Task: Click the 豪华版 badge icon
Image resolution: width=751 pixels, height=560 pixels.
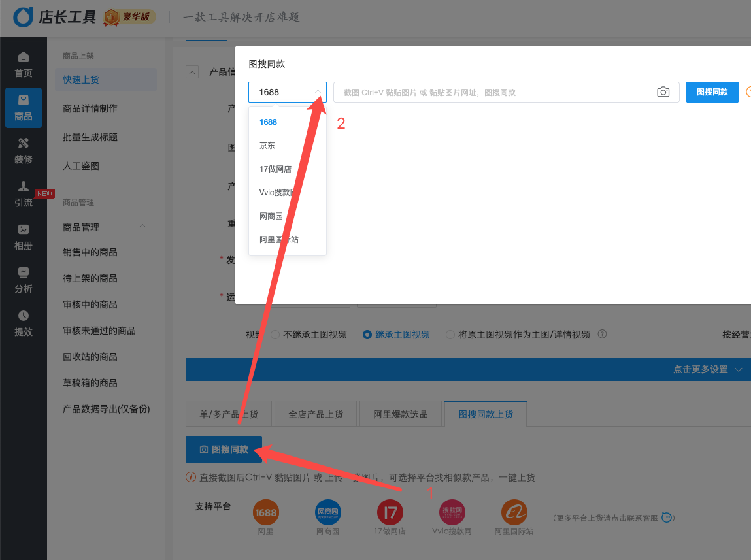Action: coord(130,17)
